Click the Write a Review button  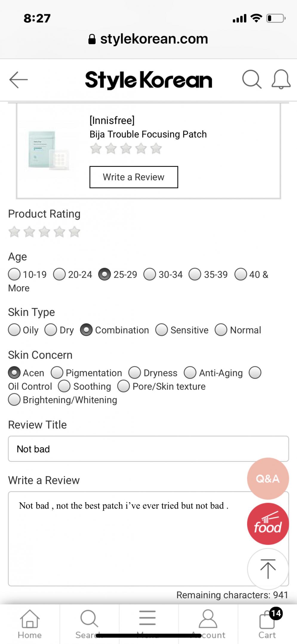[134, 177]
